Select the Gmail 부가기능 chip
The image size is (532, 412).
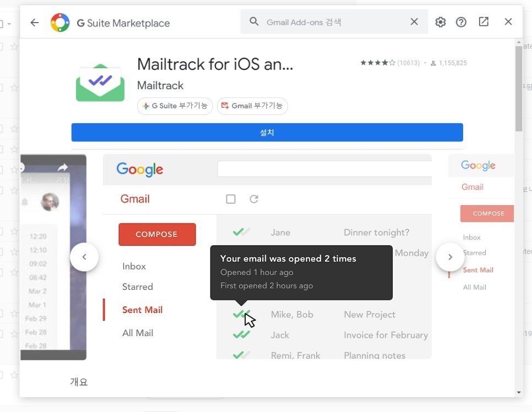pyautogui.click(x=252, y=106)
